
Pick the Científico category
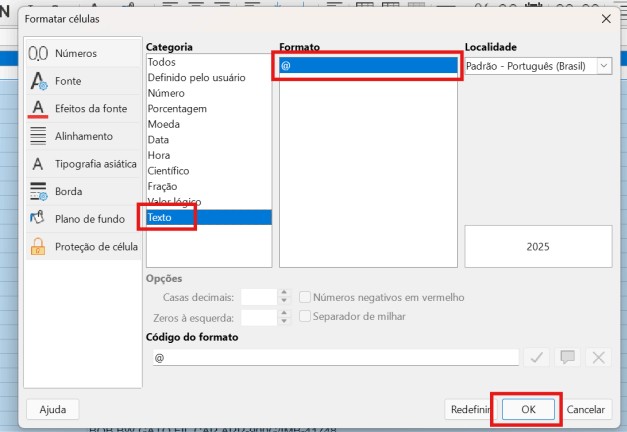coord(209,171)
